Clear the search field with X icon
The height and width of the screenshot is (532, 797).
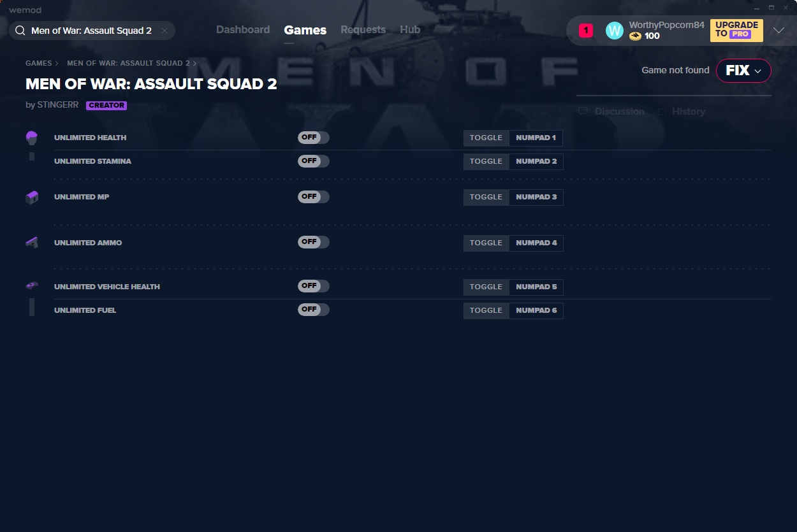165,31
